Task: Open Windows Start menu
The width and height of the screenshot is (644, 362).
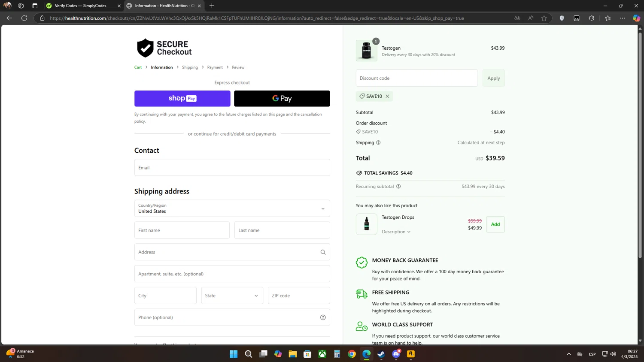Action: tap(234, 354)
